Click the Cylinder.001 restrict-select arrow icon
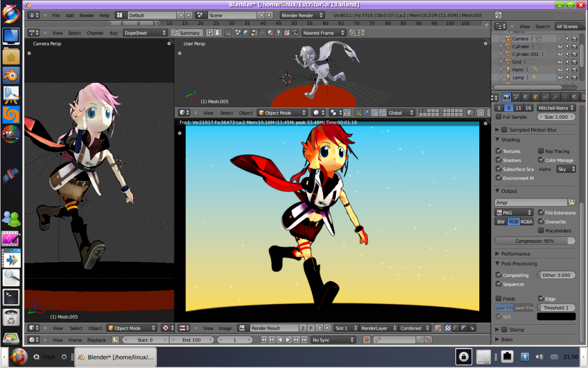Image resolution: width=588 pixels, height=368 pixels. tap(568, 54)
